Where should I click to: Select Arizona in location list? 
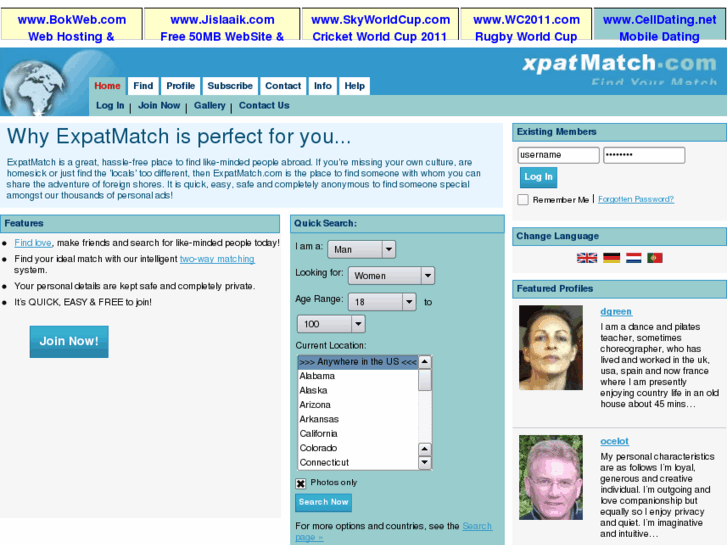pyautogui.click(x=358, y=405)
